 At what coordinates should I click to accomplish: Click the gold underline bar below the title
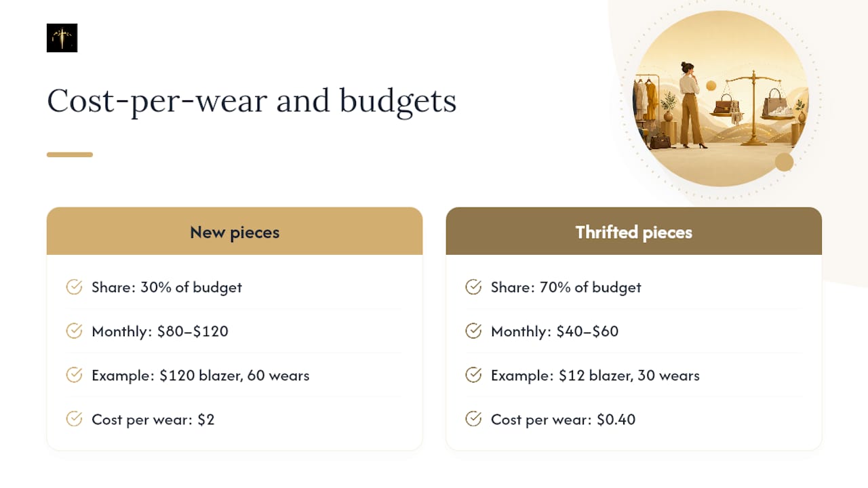click(x=70, y=155)
